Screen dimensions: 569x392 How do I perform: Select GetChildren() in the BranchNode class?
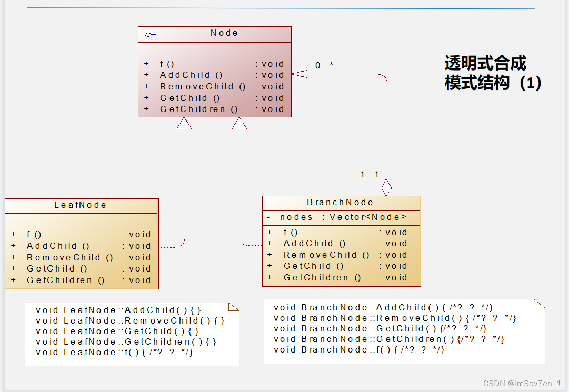pyautogui.click(x=337, y=278)
